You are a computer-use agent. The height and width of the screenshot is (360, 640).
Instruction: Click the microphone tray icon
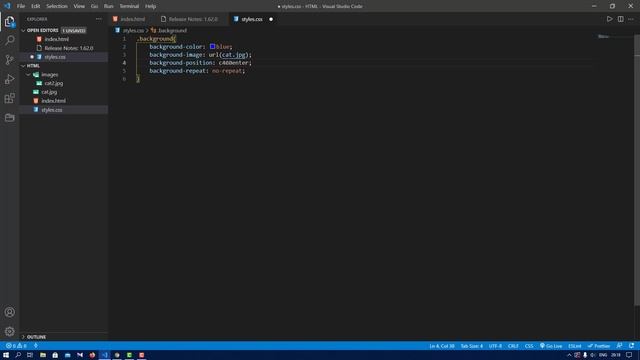coord(585,355)
